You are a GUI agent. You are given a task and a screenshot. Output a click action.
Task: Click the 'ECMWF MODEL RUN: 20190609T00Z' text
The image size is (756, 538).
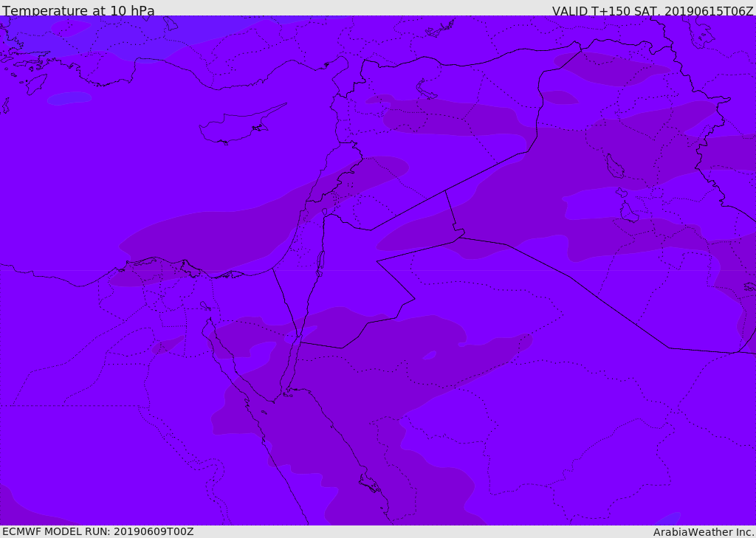[98, 532]
